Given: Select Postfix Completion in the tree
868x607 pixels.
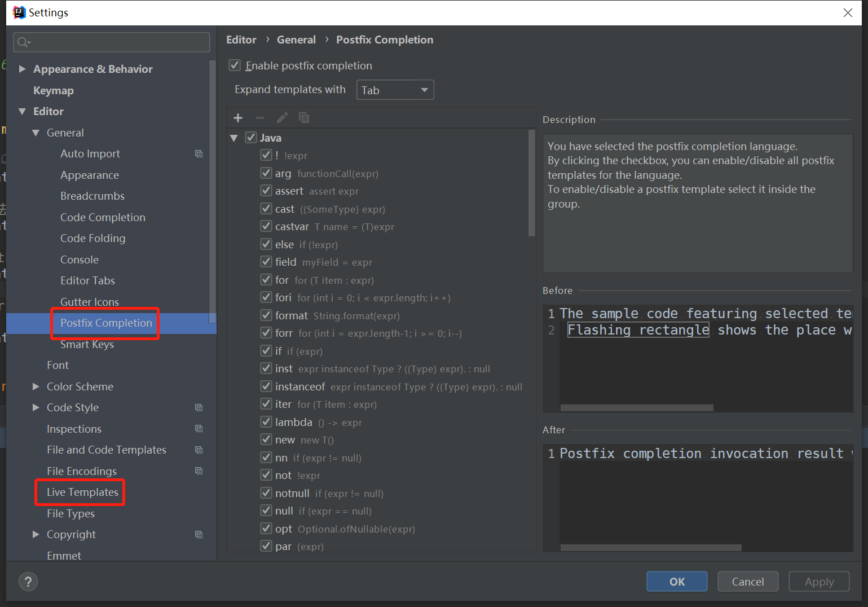Looking at the screenshot, I should click(x=106, y=323).
